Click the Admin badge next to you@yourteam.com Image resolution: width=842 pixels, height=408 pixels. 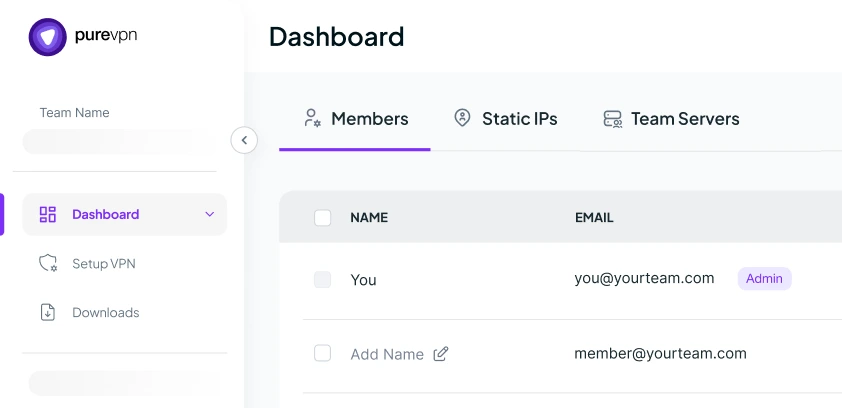[x=764, y=279]
